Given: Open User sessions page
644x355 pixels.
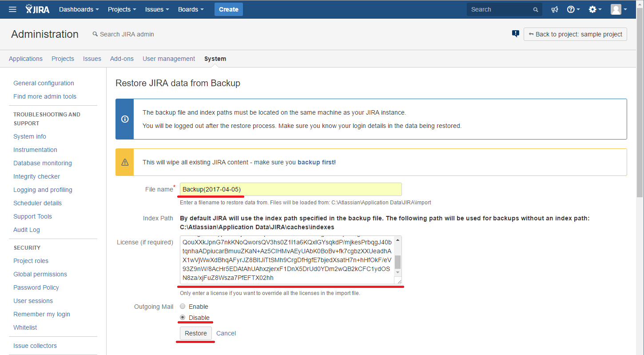Looking at the screenshot, I should coord(33,301).
